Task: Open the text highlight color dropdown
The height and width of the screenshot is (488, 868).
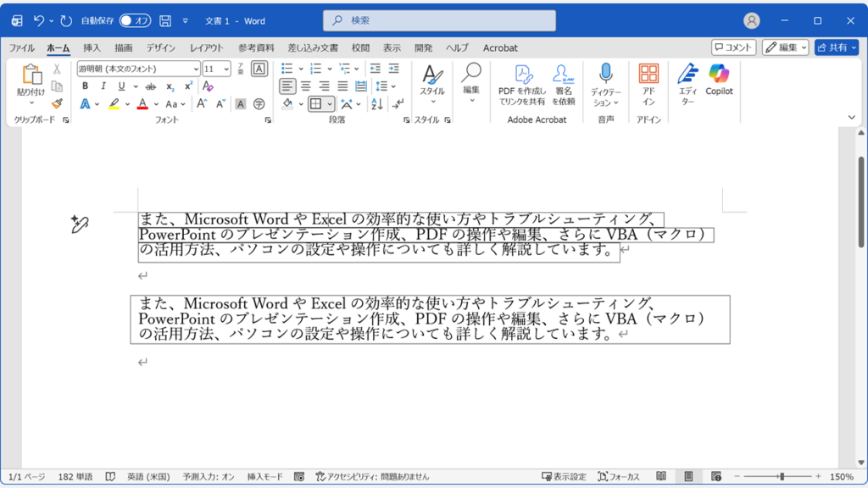Action: [127, 105]
